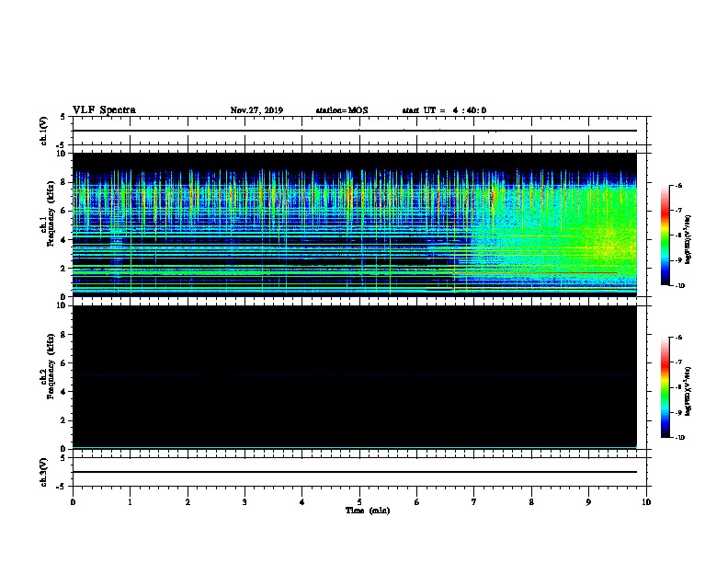The image size is (728, 563).
Task: Click the "ch.3(V)" axis label
Action: click(x=43, y=472)
